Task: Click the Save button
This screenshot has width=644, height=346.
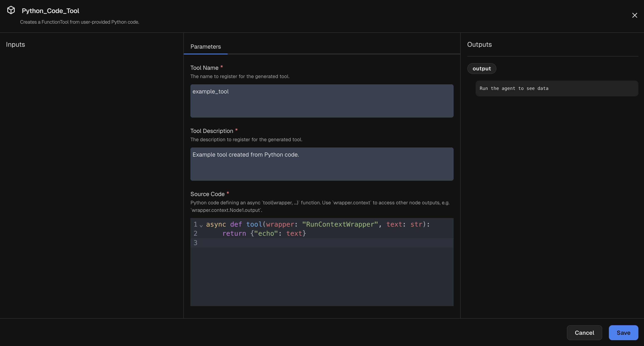Action: click(x=623, y=333)
